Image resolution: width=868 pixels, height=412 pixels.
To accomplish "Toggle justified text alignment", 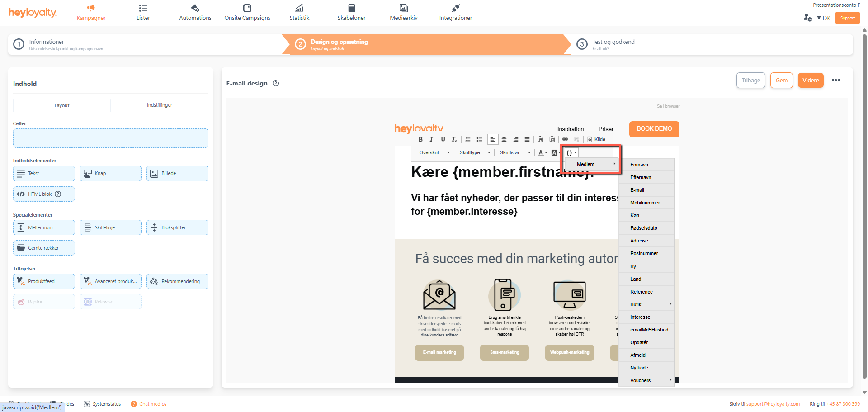I will pos(527,139).
